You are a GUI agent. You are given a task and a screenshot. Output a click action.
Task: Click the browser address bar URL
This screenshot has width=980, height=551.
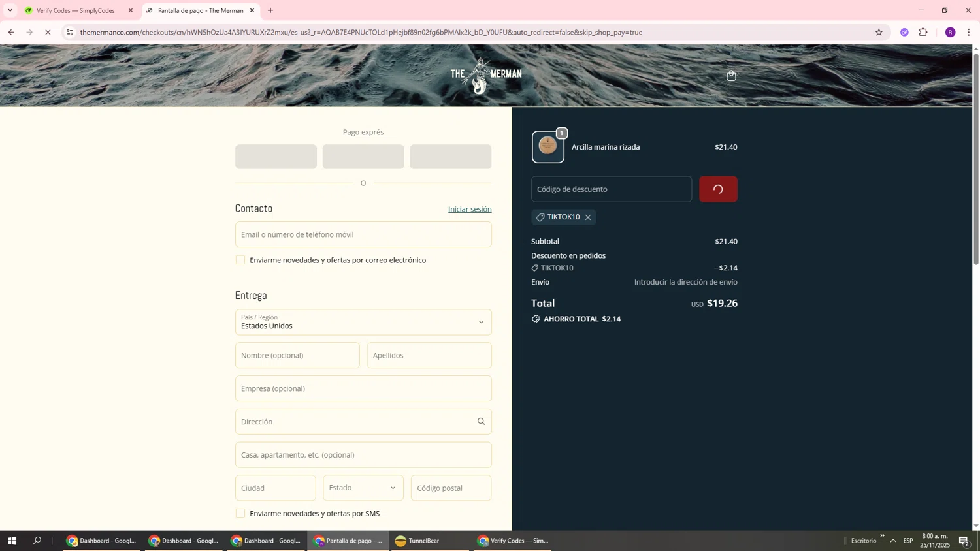point(361,32)
